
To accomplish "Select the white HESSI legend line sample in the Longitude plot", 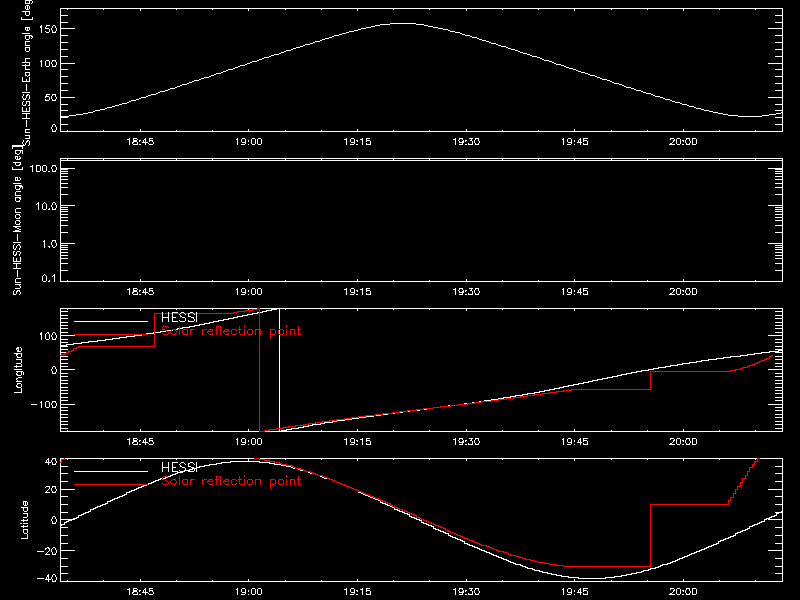I will [x=111, y=321].
